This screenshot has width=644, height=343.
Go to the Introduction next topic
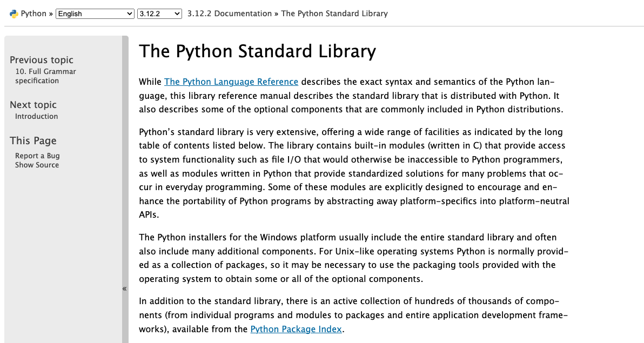click(x=36, y=116)
